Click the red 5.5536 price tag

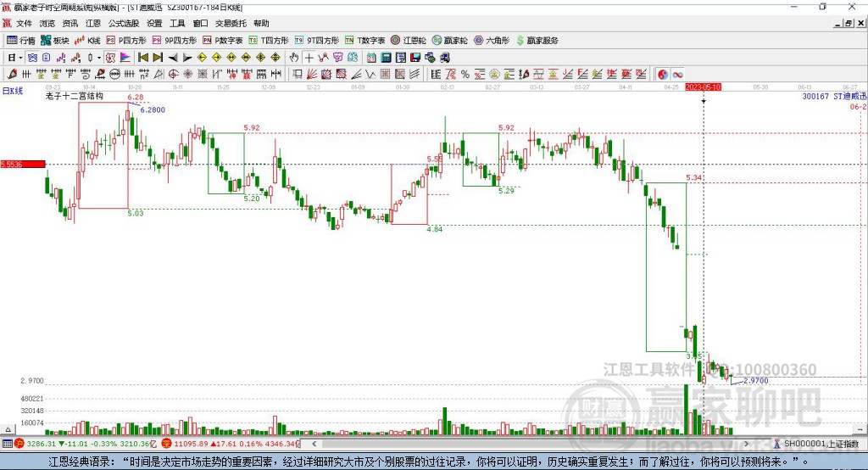pos(23,164)
